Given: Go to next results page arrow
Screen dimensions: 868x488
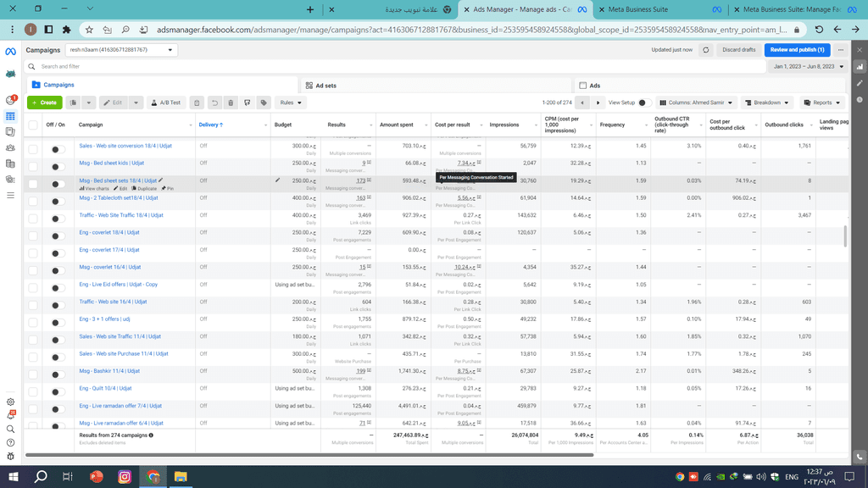Looking at the screenshot, I should pyautogui.click(x=598, y=103).
